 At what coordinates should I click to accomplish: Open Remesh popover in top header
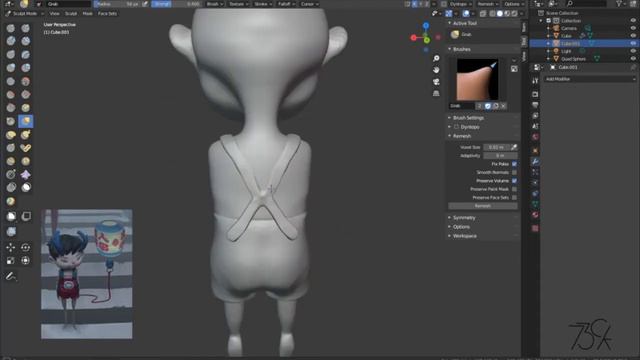[x=487, y=4]
